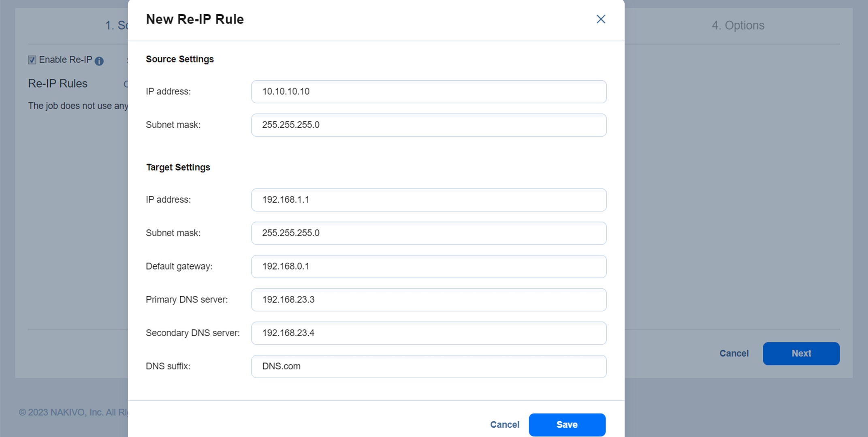
Task: Cancel the job wizard
Action: [734, 353]
